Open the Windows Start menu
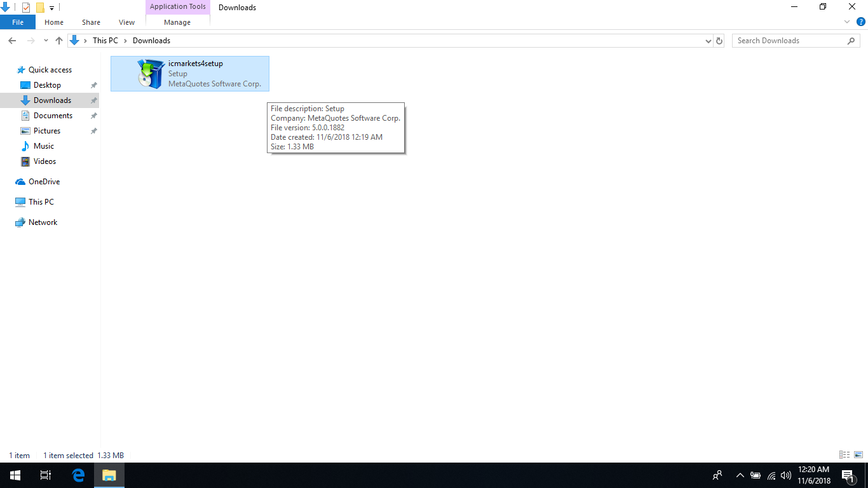868x488 pixels. point(15,475)
